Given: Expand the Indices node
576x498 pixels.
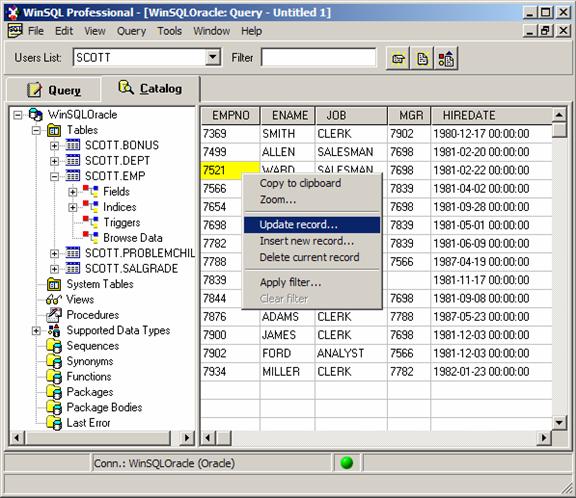Looking at the screenshot, I should point(73,208).
